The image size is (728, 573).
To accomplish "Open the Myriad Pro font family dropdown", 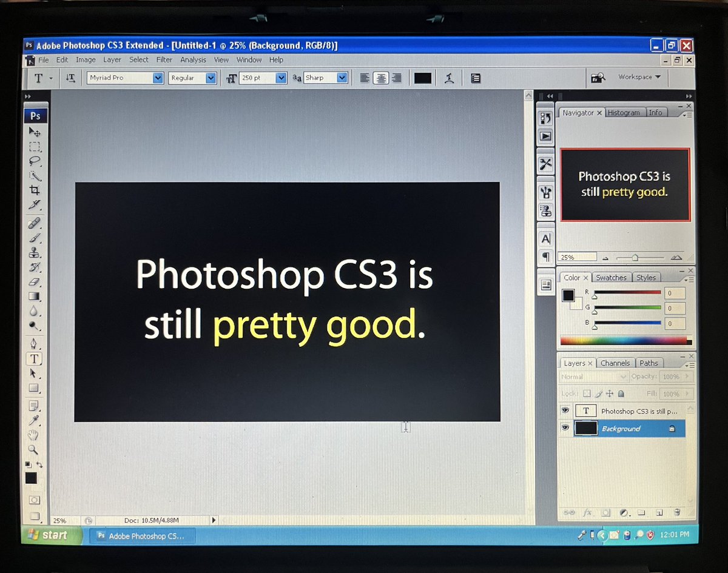I will click(x=158, y=78).
